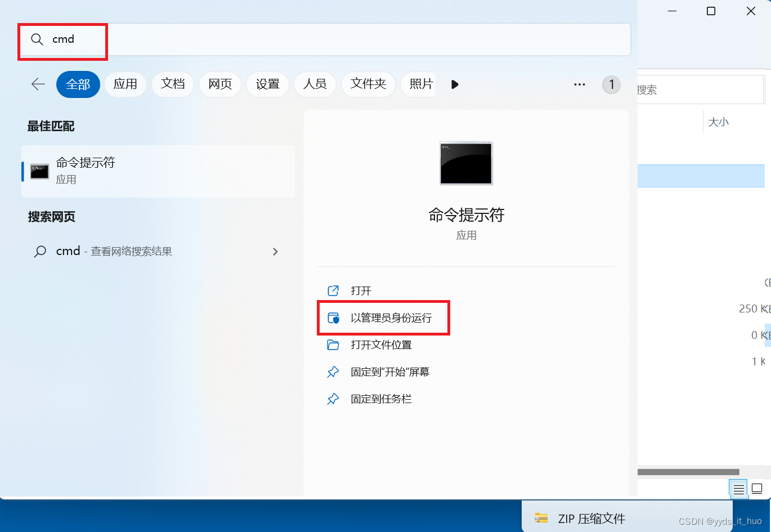Click the search field containing cmd

[324, 39]
